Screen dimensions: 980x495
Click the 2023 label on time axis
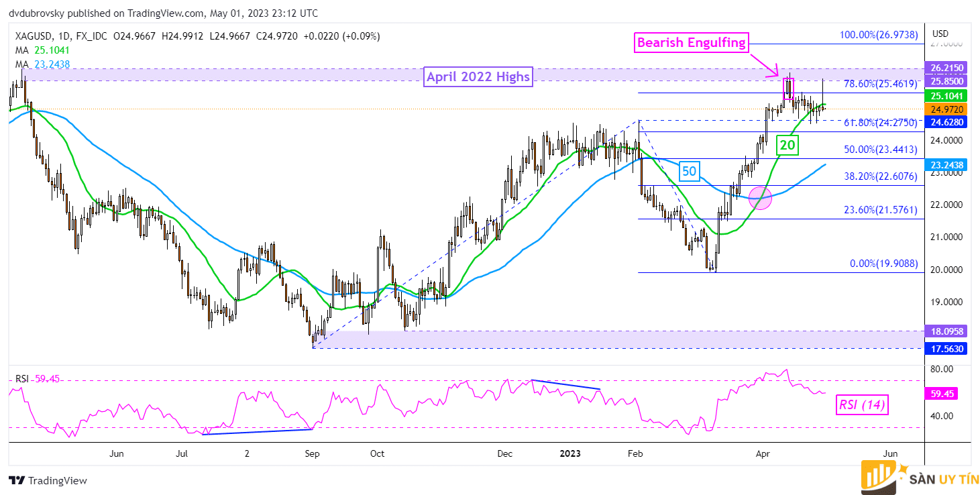tap(570, 454)
